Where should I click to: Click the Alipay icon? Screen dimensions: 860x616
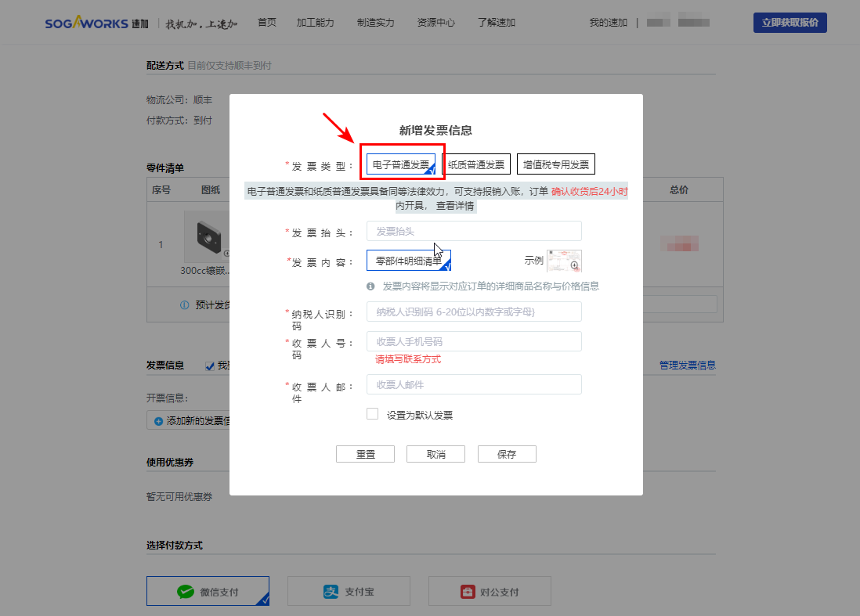pos(331,592)
